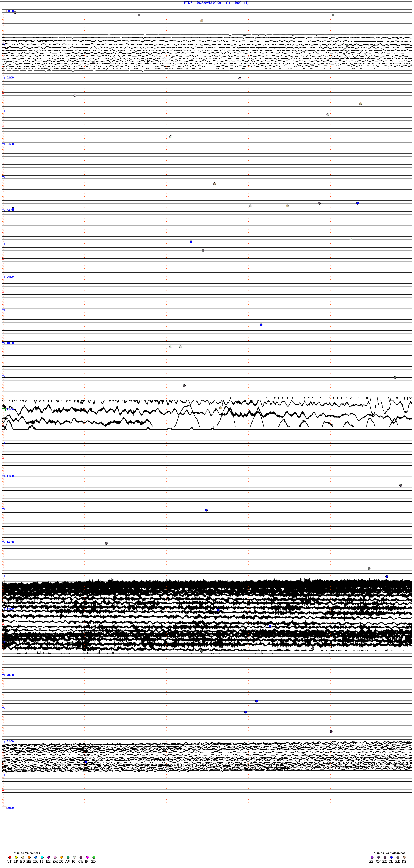The image size is (414, 868).
Task: Select the bottom 00:00 end-of-day label
Action: pos(10,808)
